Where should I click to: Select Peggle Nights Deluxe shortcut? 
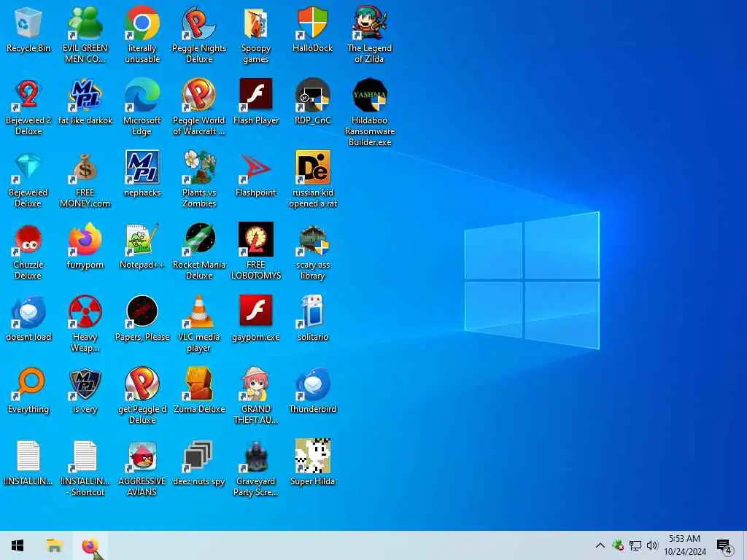coord(199,35)
